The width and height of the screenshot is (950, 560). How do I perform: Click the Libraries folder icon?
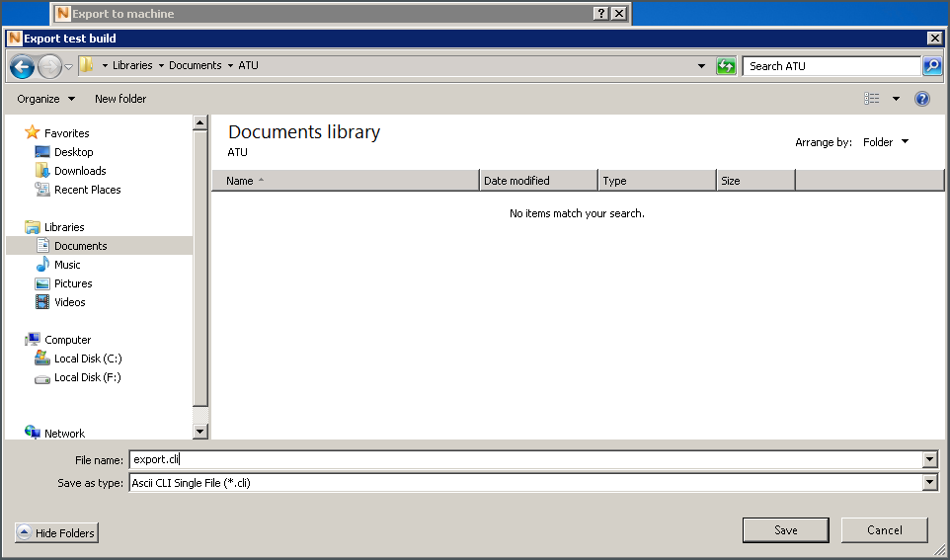(x=33, y=227)
